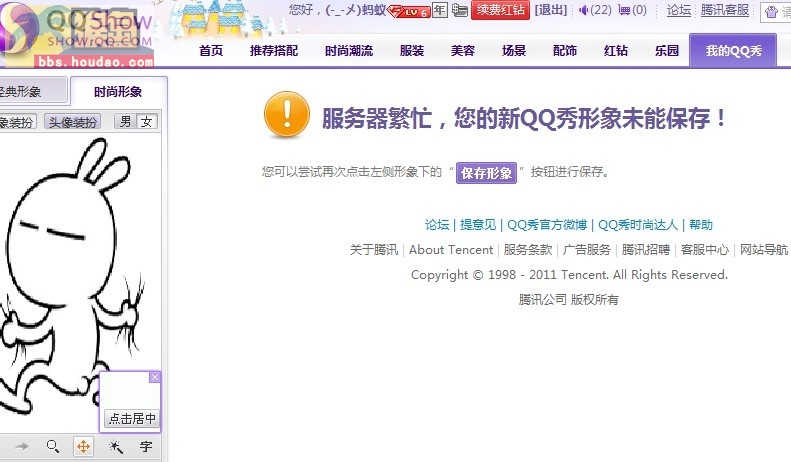This screenshot has width=791, height=462.
Task: Open 推荐搭配 menu item
Action: [274, 50]
